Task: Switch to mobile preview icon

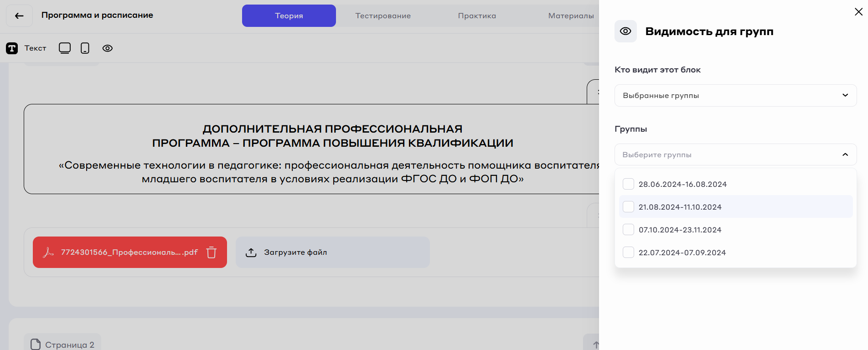Action: click(85, 48)
